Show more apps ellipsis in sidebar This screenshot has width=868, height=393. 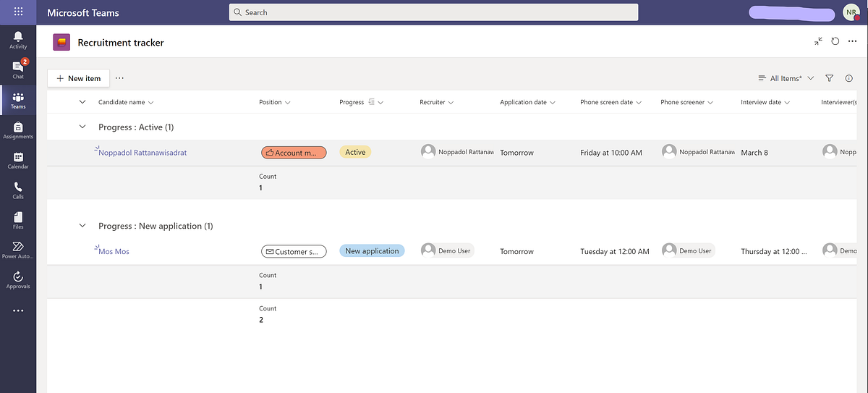(18, 310)
